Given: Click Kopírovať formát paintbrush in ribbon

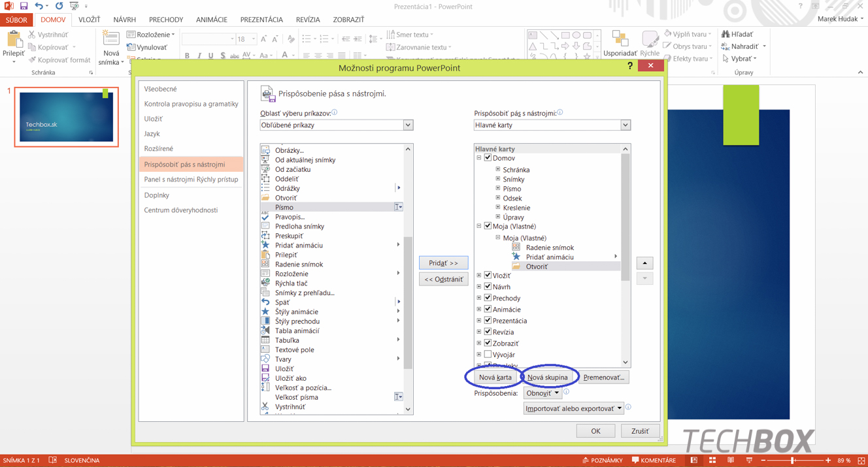Looking at the screenshot, I should pos(31,59).
